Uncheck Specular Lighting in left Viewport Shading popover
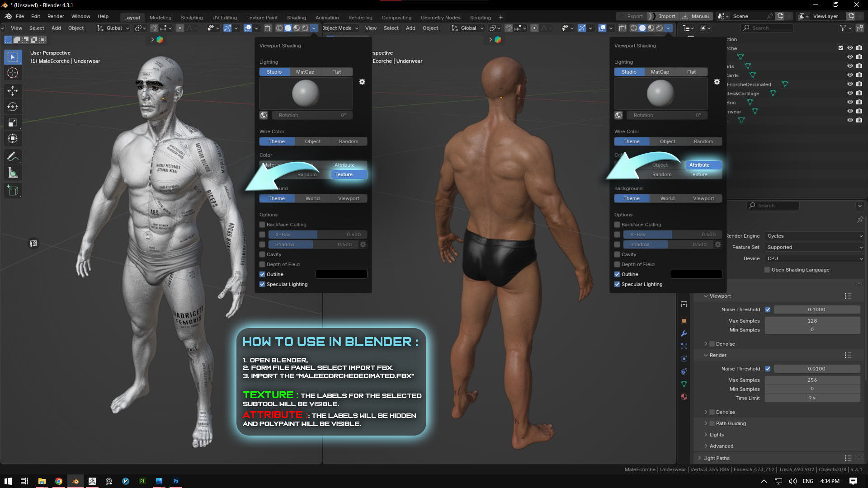 262,284
